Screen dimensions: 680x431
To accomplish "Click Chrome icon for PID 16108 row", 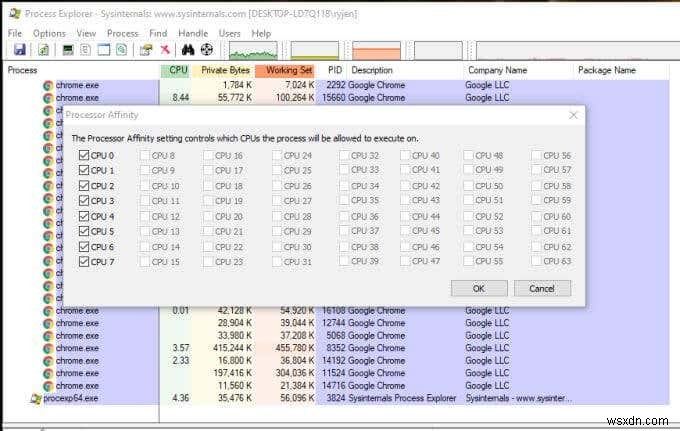I will point(48,311).
